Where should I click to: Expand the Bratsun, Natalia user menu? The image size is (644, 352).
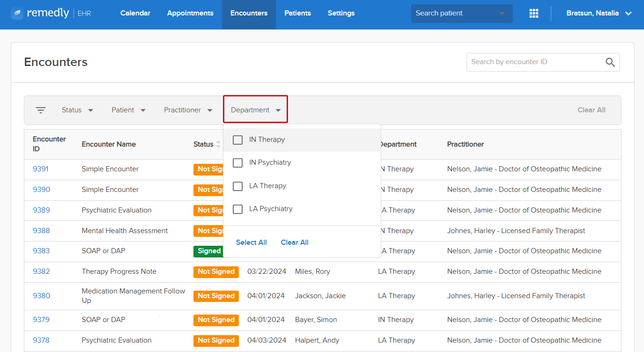[x=599, y=13]
